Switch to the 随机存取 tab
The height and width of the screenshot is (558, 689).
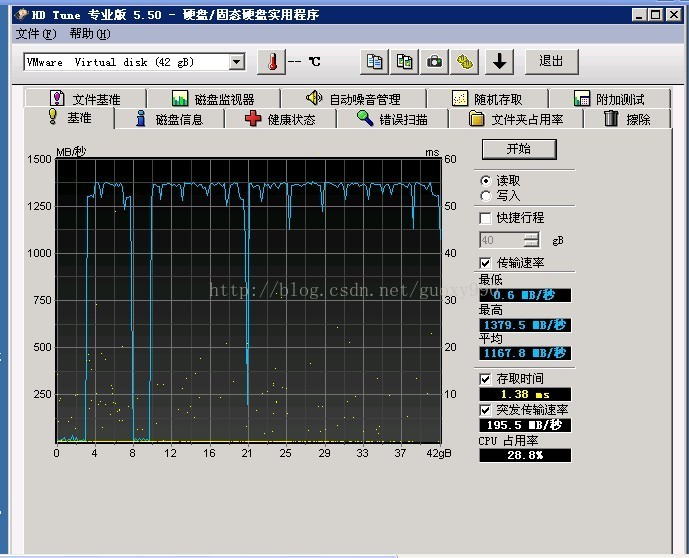pyautogui.click(x=487, y=98)
